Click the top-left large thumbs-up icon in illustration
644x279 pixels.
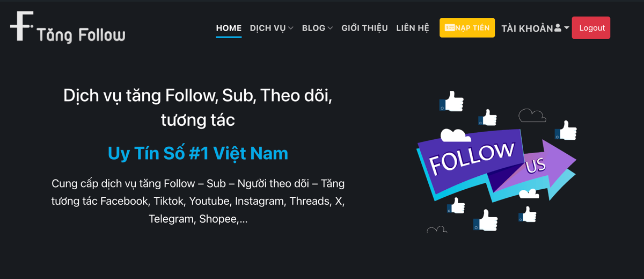coord(452,101)
